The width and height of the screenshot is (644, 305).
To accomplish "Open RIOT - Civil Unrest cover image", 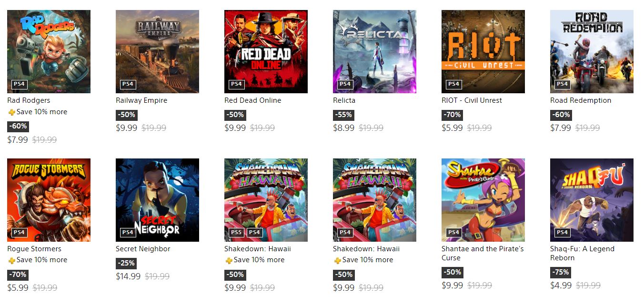I will [483, 51].
